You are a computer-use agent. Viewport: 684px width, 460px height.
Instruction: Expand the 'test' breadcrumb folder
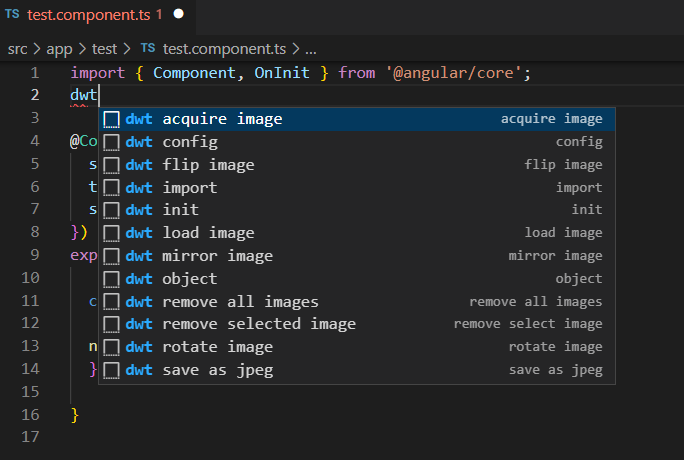(x=105, y=48)
